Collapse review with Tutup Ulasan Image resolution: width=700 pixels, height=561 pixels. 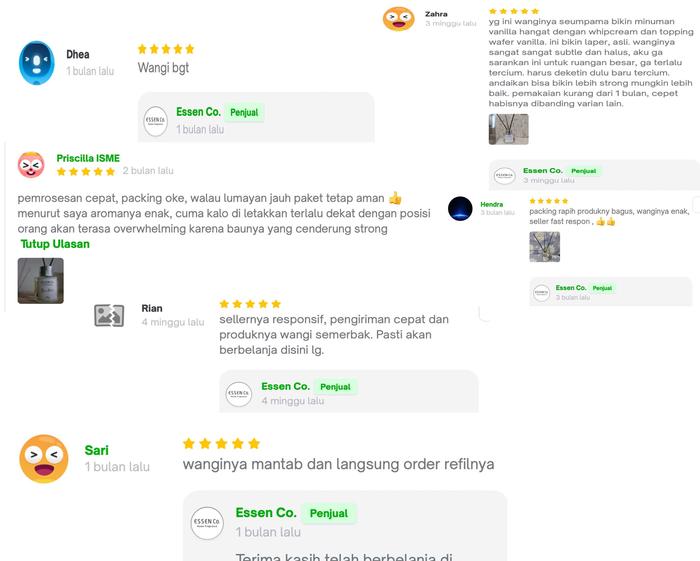(55, 244)
